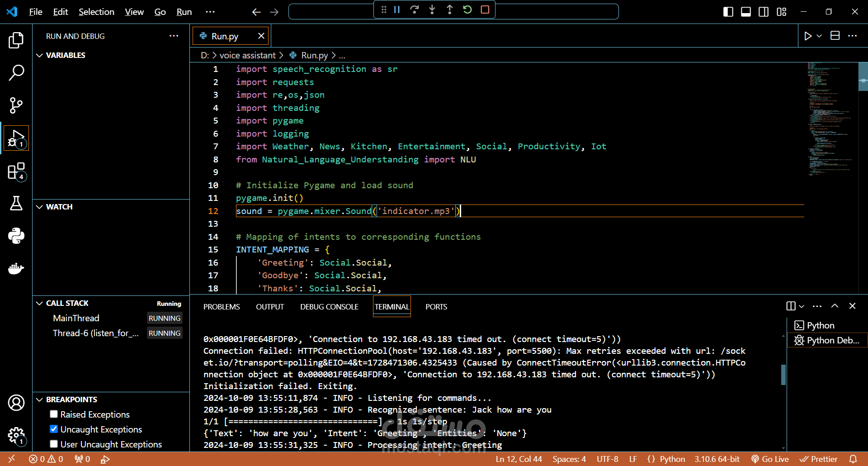The image size is (868, 466).
Task: Close the bottom panel
Action: [x=852, y=306]
